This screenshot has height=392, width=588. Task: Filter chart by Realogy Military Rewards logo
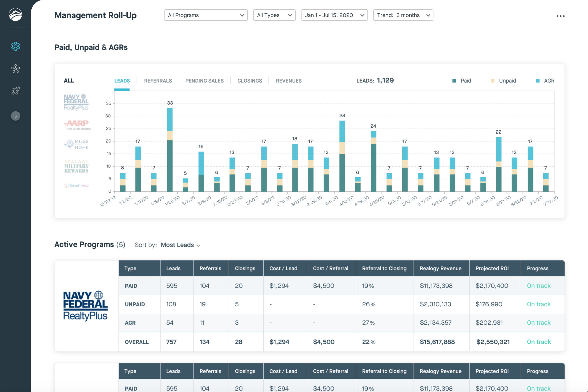(x=76, y=166)
